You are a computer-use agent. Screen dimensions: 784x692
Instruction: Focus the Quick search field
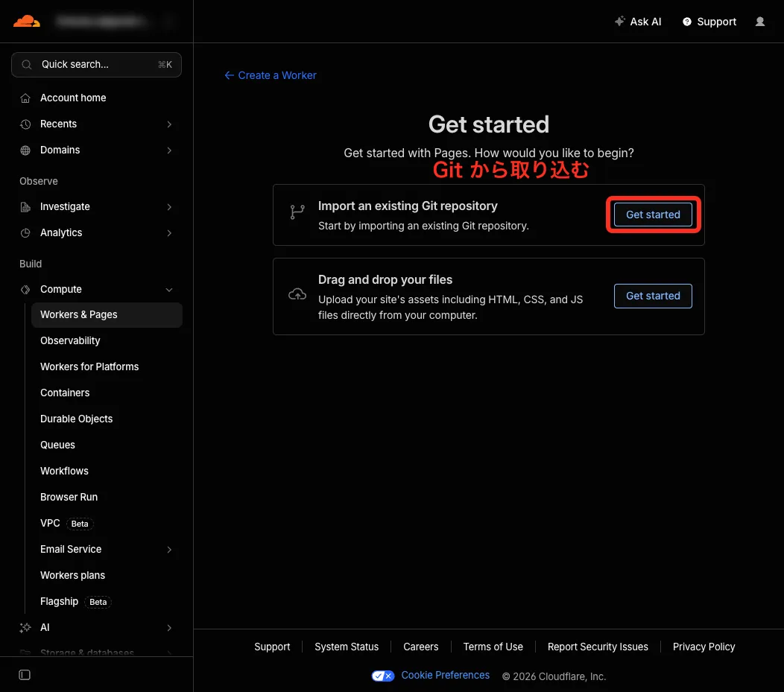96,65
